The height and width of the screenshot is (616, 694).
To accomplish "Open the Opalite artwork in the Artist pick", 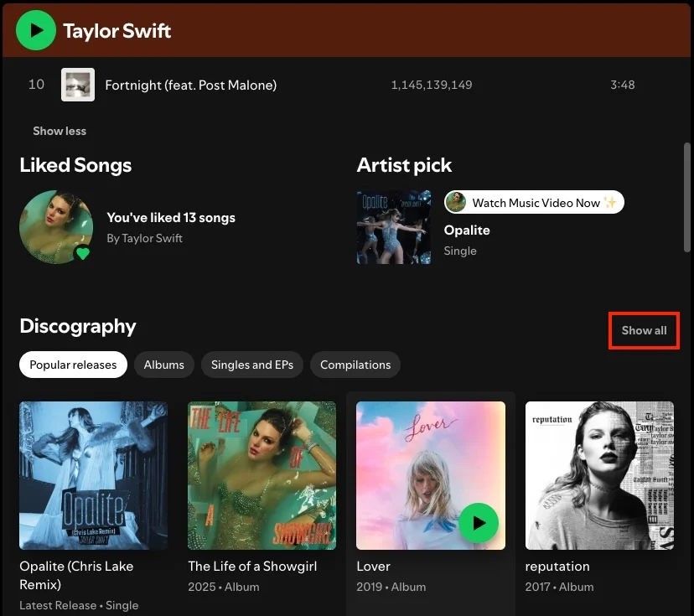I will (x=393, y=227).
